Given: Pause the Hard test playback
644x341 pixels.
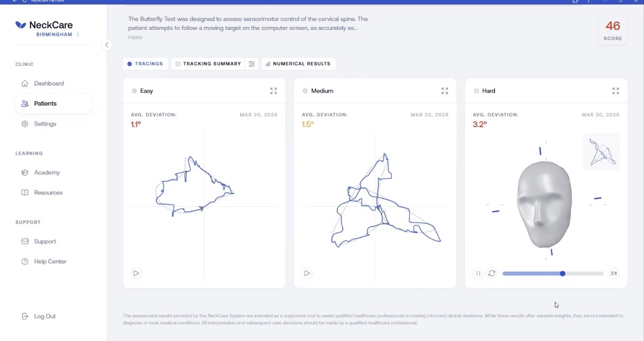Looking at the screenshot, I should coord(478,273).
